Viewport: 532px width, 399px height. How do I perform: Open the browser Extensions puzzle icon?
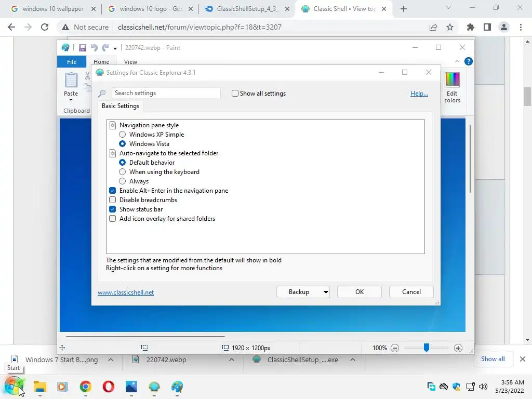point(470,27)
